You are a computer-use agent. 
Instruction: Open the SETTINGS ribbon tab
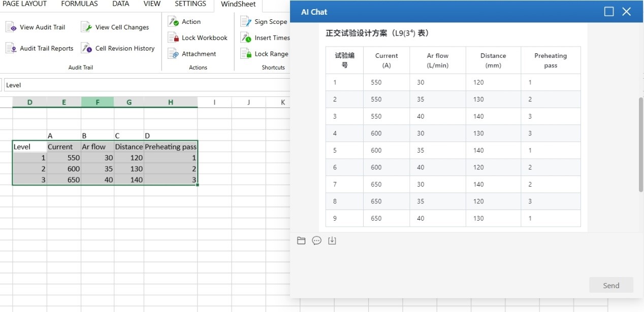(190, 4)
